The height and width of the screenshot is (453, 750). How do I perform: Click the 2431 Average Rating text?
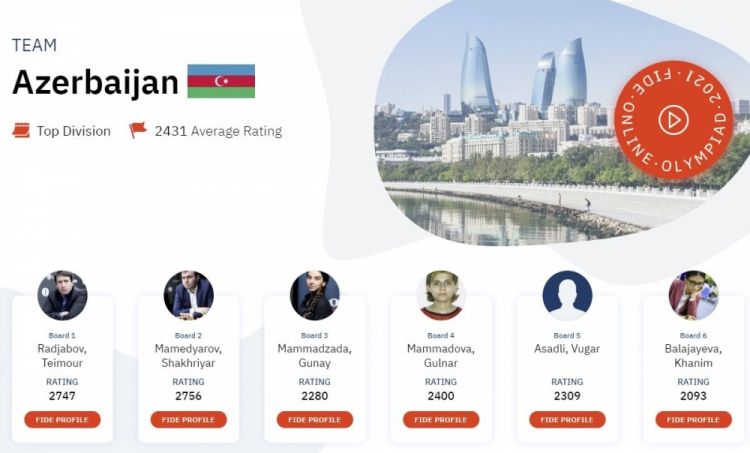point(218,131)
